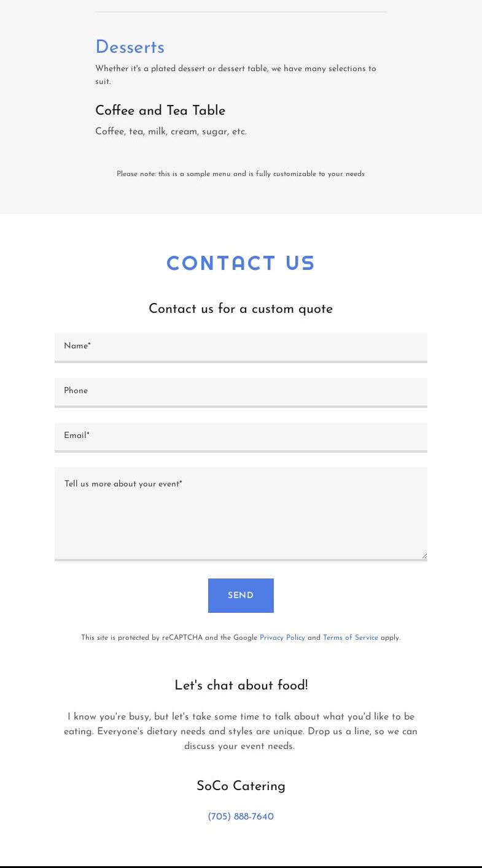Click the Name input field
This screenshot has height=868, width=482.
tap(241, 347)
